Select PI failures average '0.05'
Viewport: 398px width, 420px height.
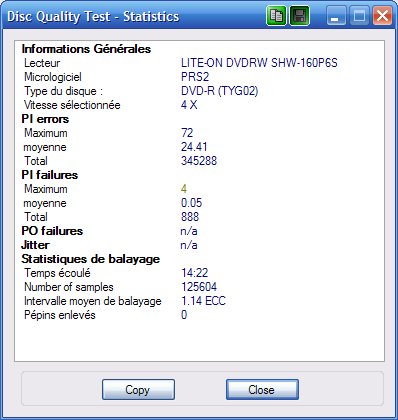[191, 203]
